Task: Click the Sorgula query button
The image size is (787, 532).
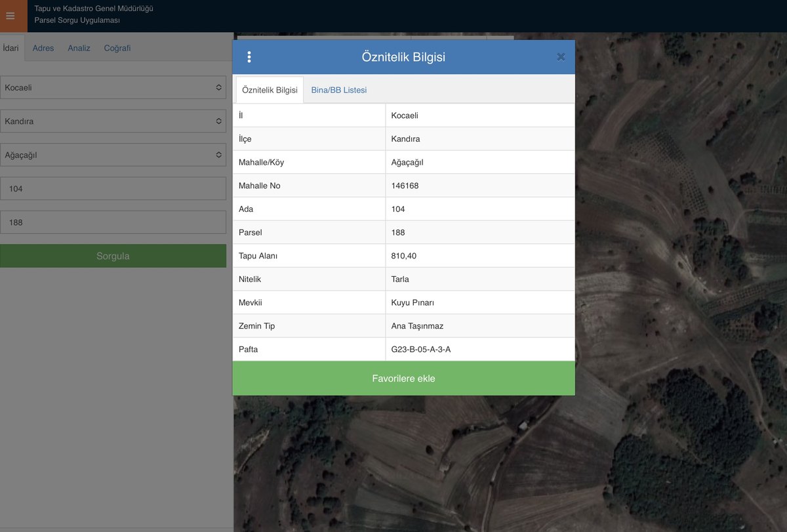Action: 113,256
